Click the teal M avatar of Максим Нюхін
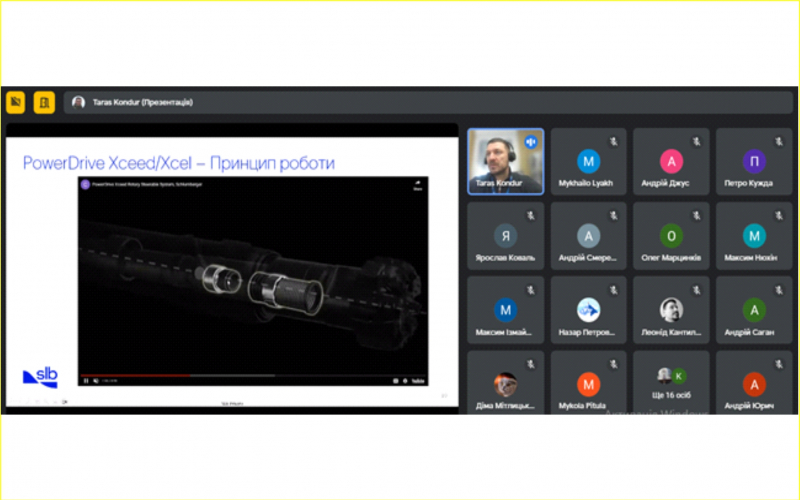The width and height of the screenshot is (800, 500). coord(754,236)
